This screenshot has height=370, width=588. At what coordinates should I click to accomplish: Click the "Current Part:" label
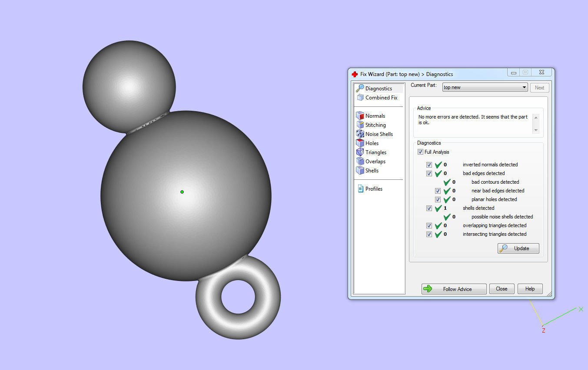[x=424, y=85]
